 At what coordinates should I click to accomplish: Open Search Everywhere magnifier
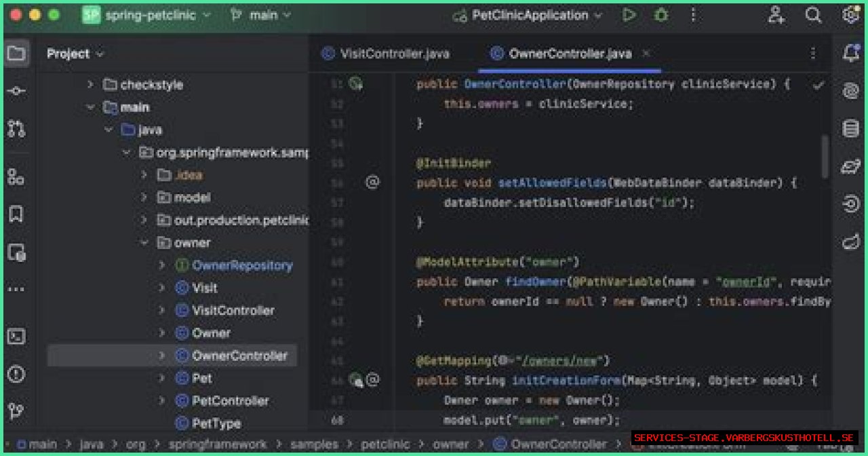[x=813, y=15]
